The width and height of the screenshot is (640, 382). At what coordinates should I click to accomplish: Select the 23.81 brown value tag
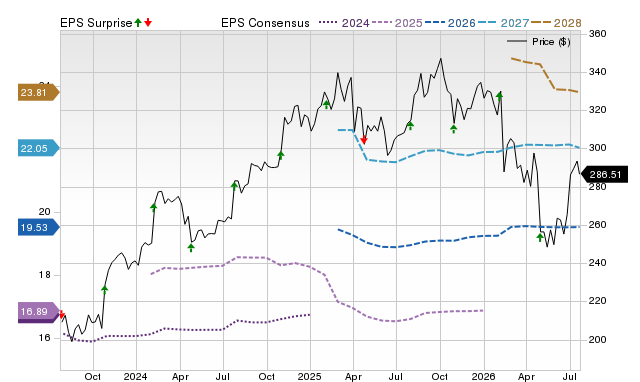(x=39, y=93)
